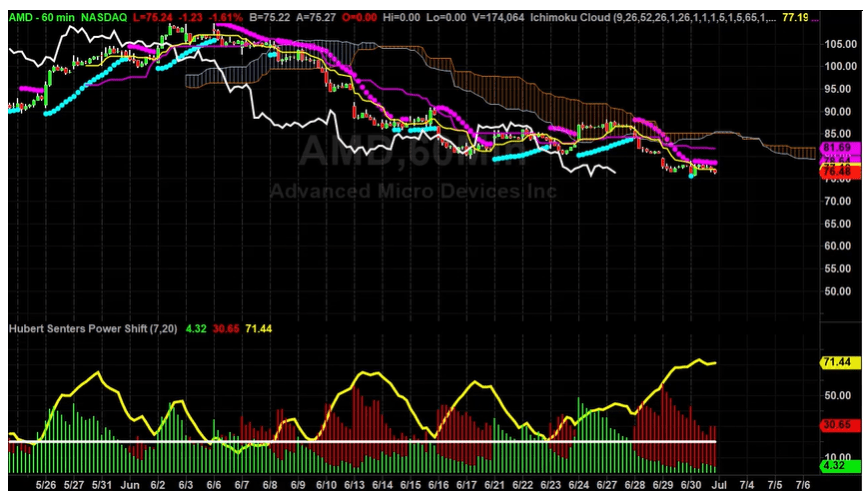Click the 7/4 date on time axis
Viewport: 867px width, 496px height.
pyautogui.click(x=746, y=485)
